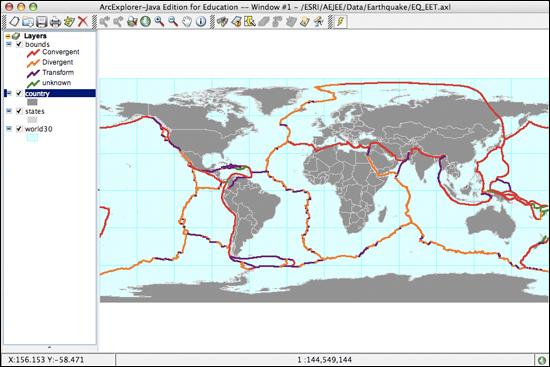Activate the Pan hand tool
Image resolution: width=550 pixels, height=367 pixels.
[187, 22]
